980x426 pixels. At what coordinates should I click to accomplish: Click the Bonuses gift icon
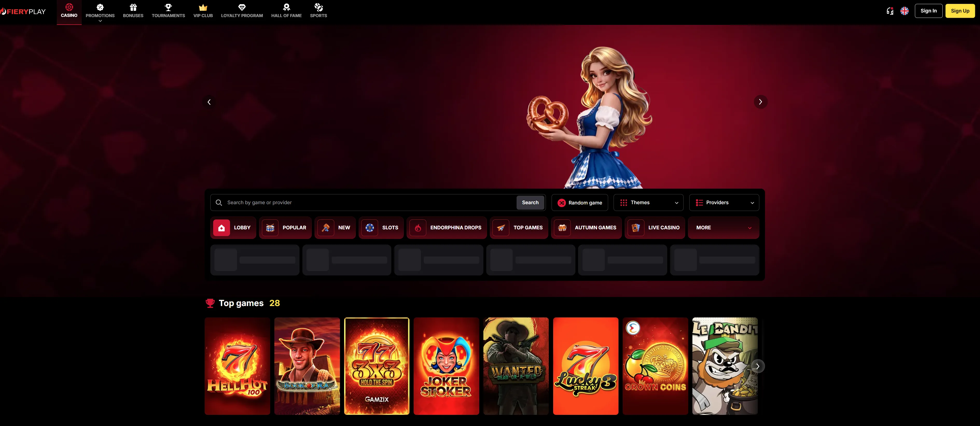(133, 7)
